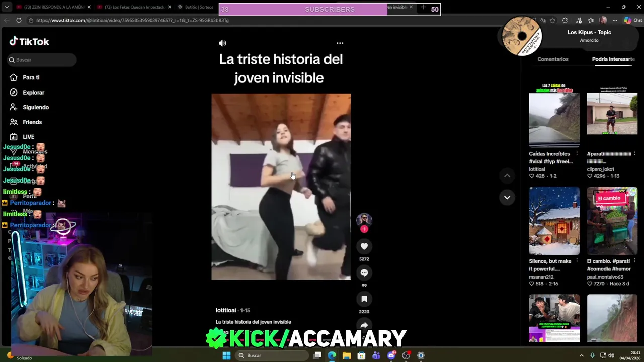Save video with bookmark icon
This screenshot has height=362, width=644.
(364, 299)
